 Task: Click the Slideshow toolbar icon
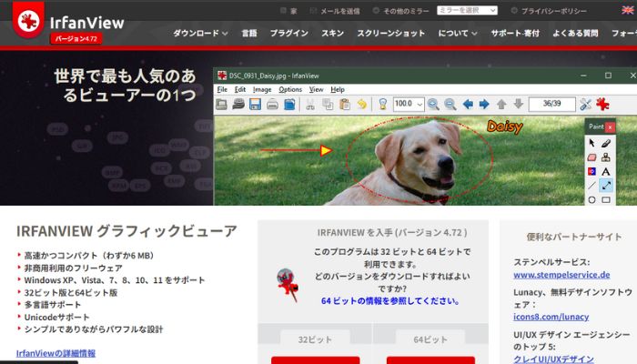click(x=238, y=105)
